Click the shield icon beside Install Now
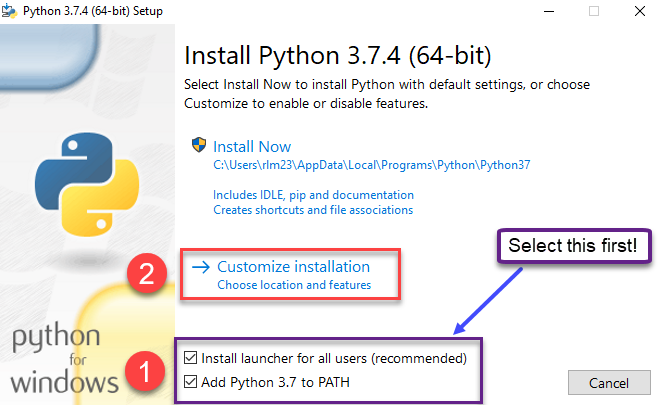The width and height of the screenshot is (660, 405). click(199, 146)
